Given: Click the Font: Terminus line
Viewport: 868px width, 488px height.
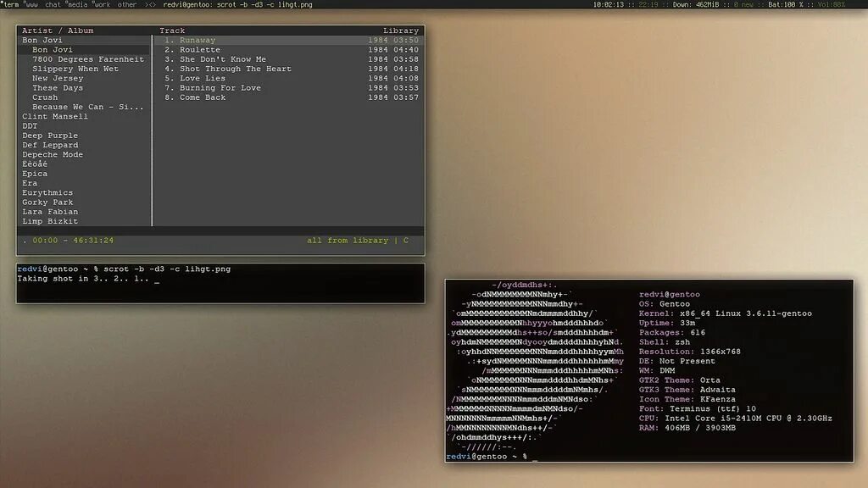Looking at the screenshot, I should pos(698,408).
